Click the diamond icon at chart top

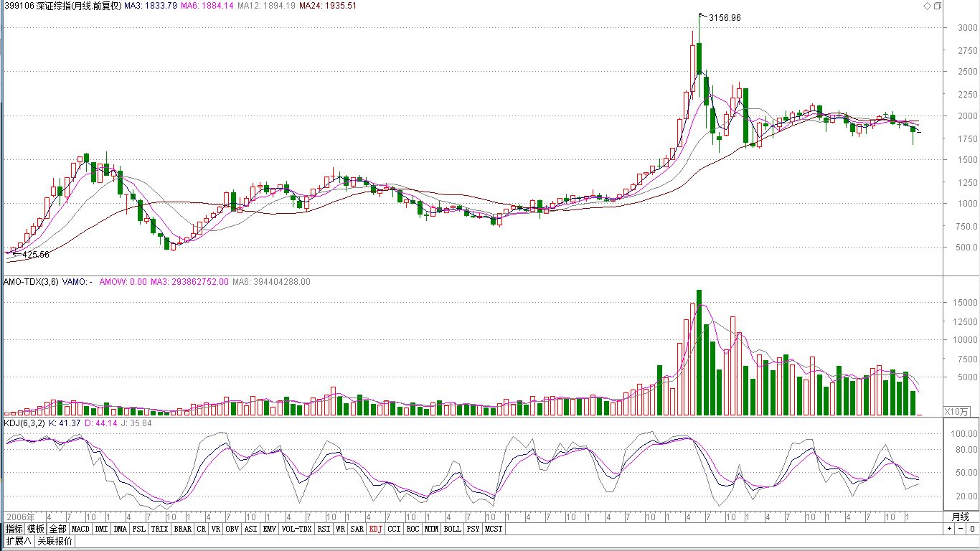[x=927, y=6]
